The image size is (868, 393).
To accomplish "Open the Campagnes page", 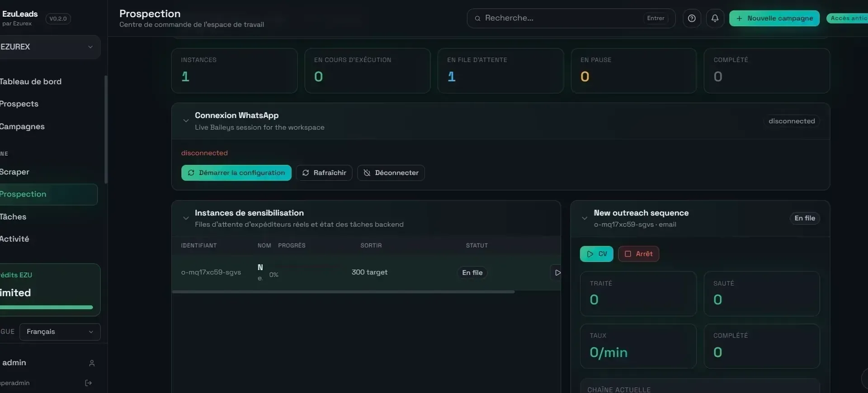I will point(22,126).
